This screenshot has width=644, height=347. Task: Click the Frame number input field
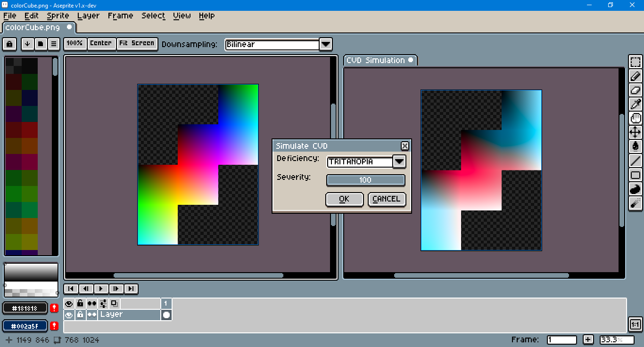tap(561, 339)
